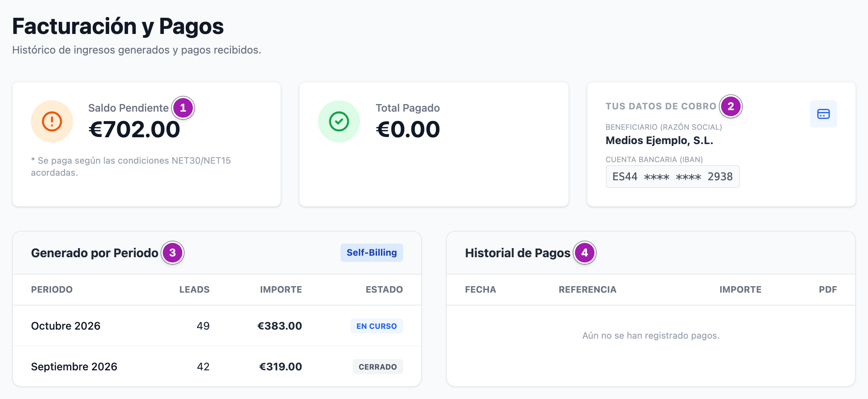This screenshot has width=868, height=399.
Task: Click the TUS DATOS DE COBRO heading
Action: click(x=661, y=106)
